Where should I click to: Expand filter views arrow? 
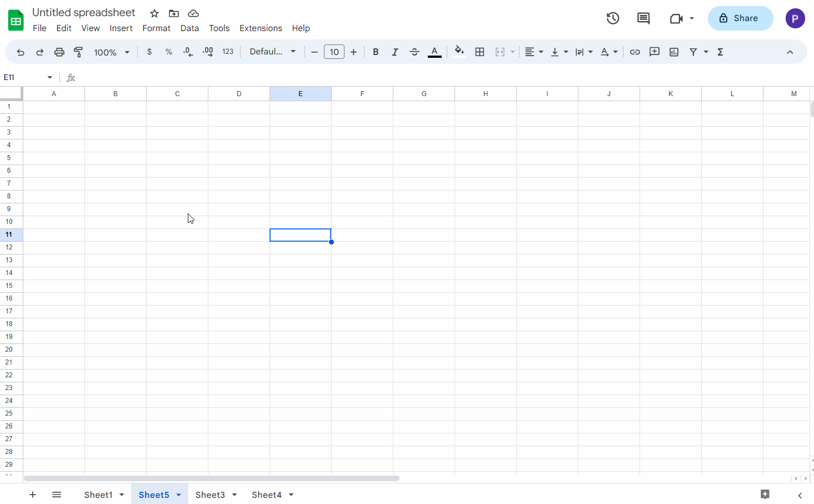pyautogui.click(x=706, y=52)
